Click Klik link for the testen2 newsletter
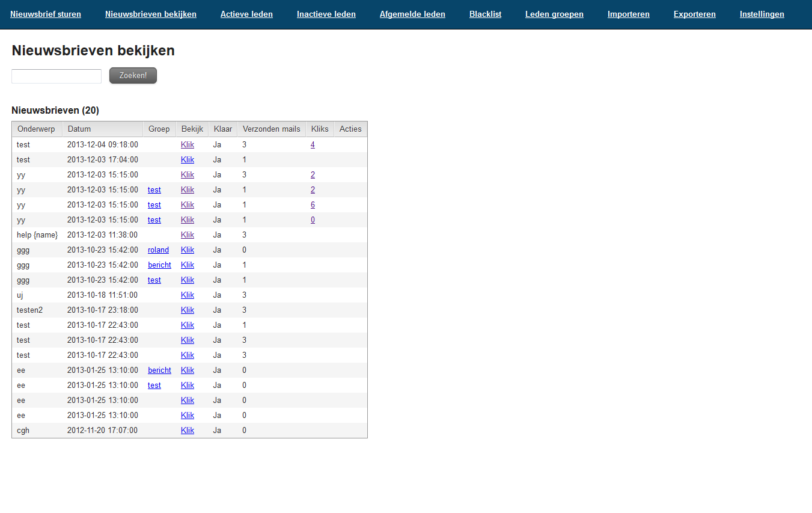Image resolution: width=812 pixels, height=513 pixels. tap(188, 310)
